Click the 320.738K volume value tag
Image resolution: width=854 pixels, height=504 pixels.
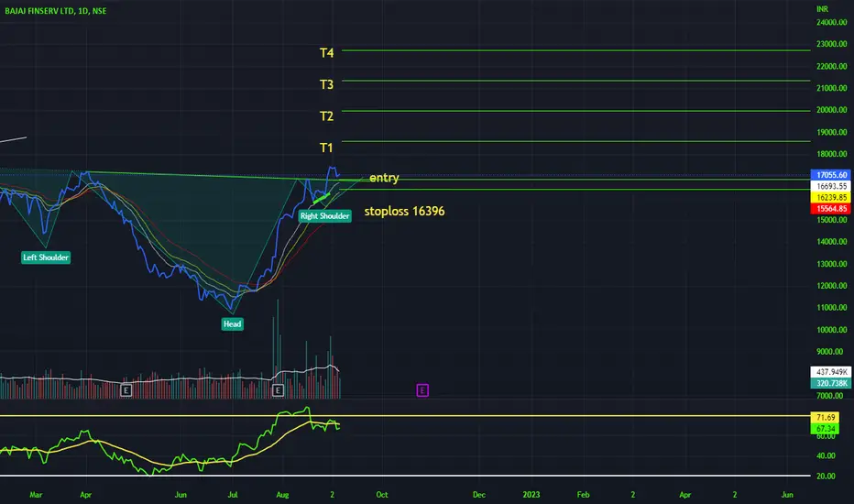coord(831,383)
